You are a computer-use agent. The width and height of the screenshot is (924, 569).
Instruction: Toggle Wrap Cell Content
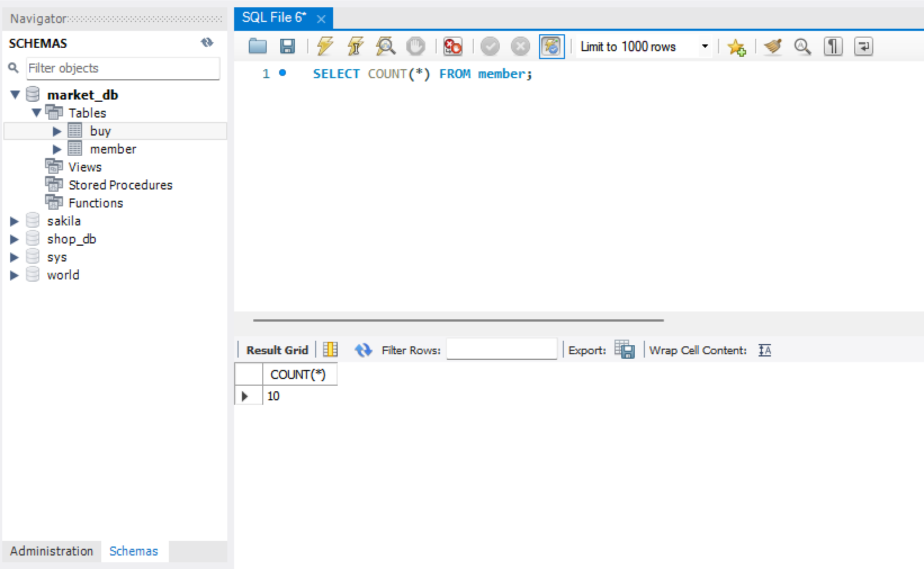point(765,350)
